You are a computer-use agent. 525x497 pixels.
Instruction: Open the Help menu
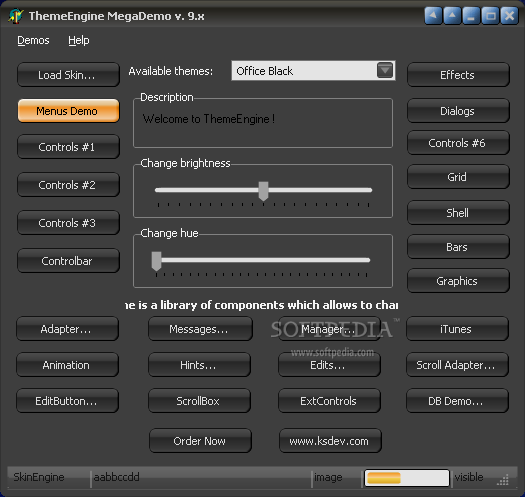point(79,41)
